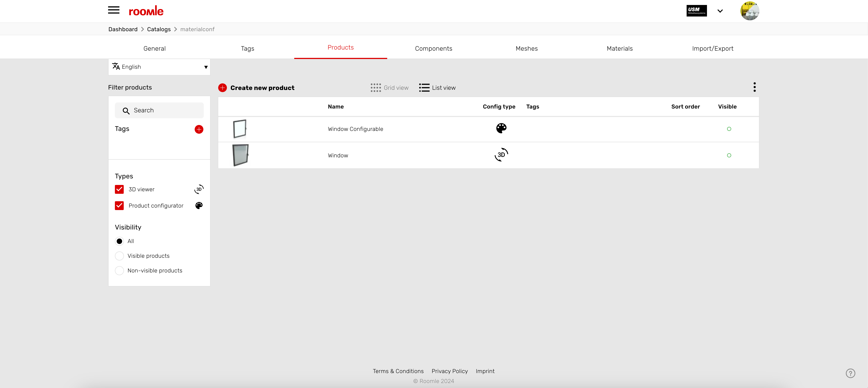This screenshot has width=868, height=388.
Task: Uncheck the Product configurator filter
Action: coord(119,206)
